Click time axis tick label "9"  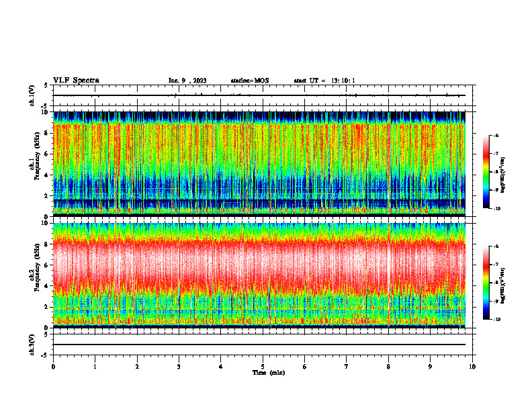click(x=430, y=367)
